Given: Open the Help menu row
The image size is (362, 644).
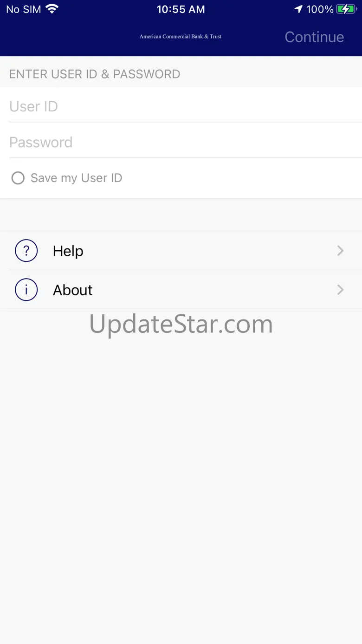Looking at the screenshot, I should [181, 251].
